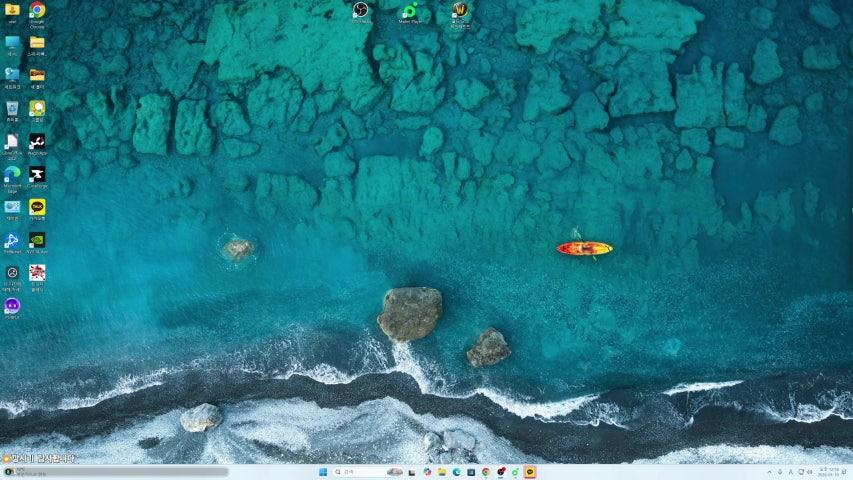
Task: Select the anvil CurseForge desktop icon
Action: point(37,174)
